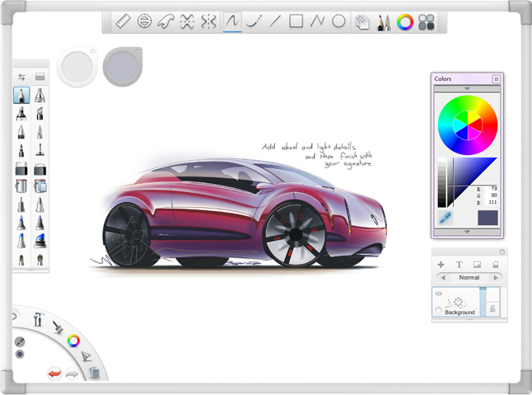Select the Rectangle shape tool
This screenshot has width=532, height=395.
point(296,21)
